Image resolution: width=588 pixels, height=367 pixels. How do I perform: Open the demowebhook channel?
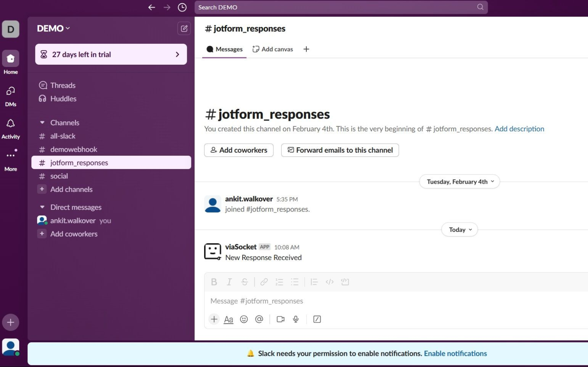click(x=74, y=149)
